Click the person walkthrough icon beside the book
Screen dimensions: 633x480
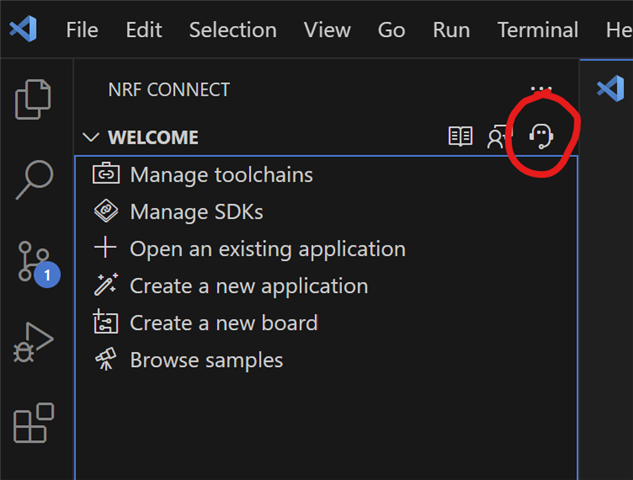pyautogui.click(x=499, y=136)
